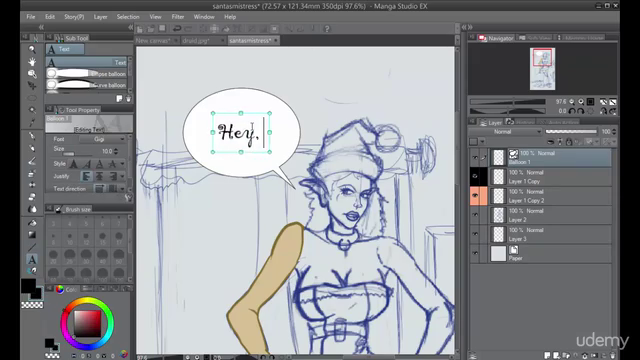640x360 pixels.
Task: Click new layer icon at bottom of Layer panel
Action: coord(547,356)
